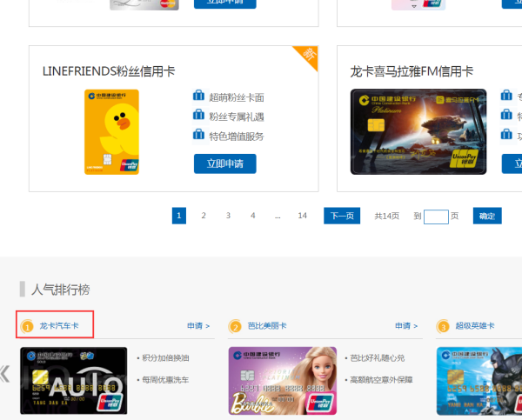The image size is (522, 420).
Task: Go to page 2 in pagination
Action: pyautogui.click(x=204, y=216)
